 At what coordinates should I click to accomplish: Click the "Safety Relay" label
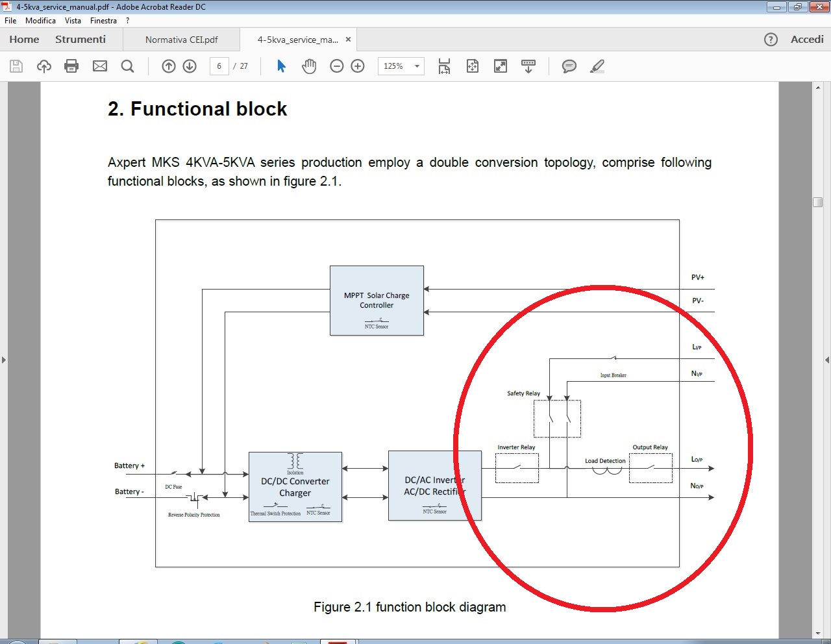click(523, 393)
